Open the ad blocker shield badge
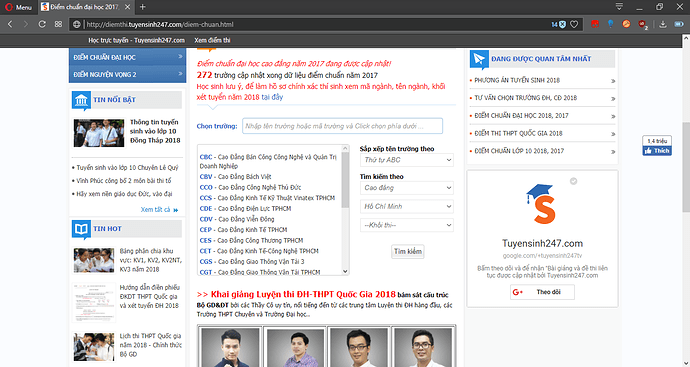Viewport: 690px width, 367px height. tap(559, 24)
